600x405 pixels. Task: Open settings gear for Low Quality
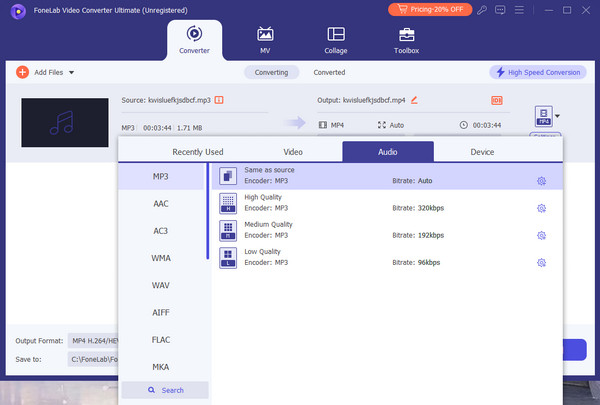point(541,262)
